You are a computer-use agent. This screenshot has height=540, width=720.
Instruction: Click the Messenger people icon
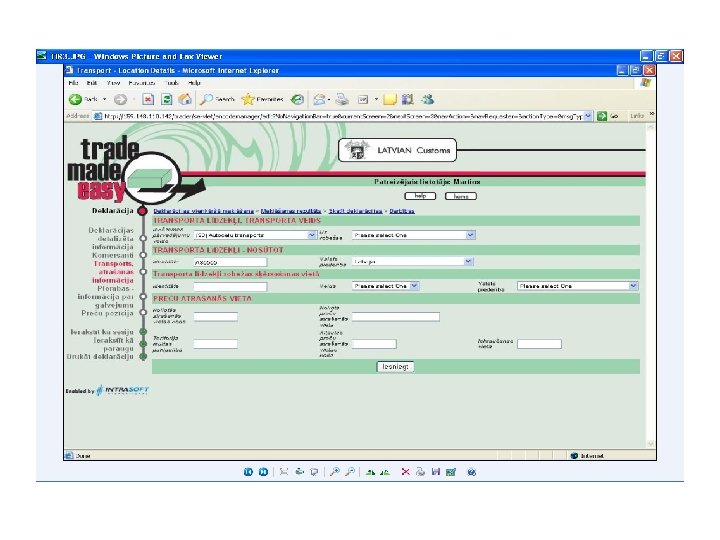click(428, 99)
